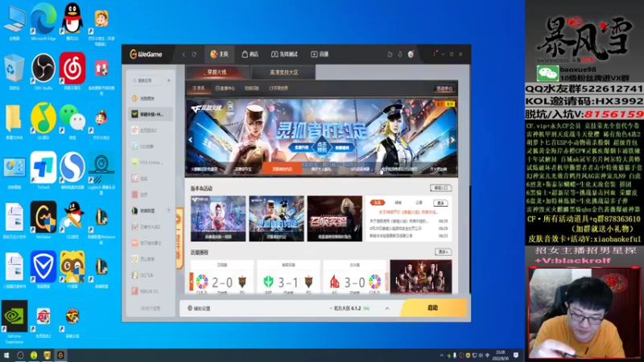644x362 pixels.
Task: Go back in WeGame navigation
Action: coord(184,54)
